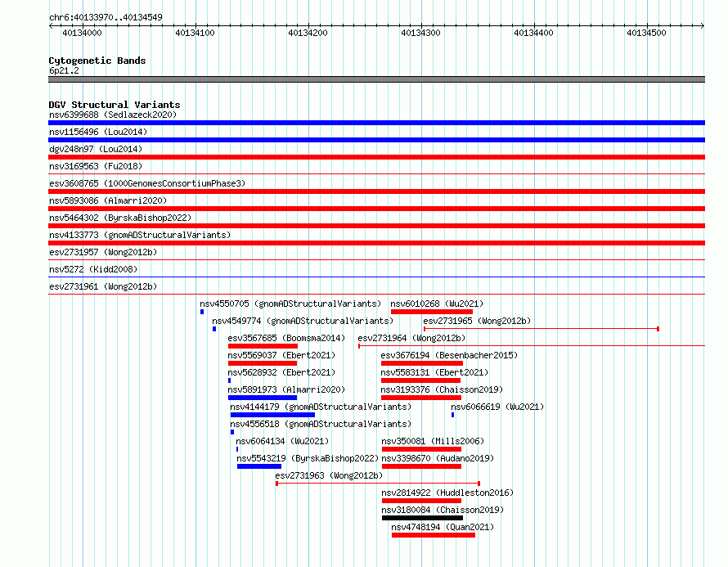728x567 pixels.
Task: Select nsv5893086 (Almarri2020) label
Action: point(108,200)
